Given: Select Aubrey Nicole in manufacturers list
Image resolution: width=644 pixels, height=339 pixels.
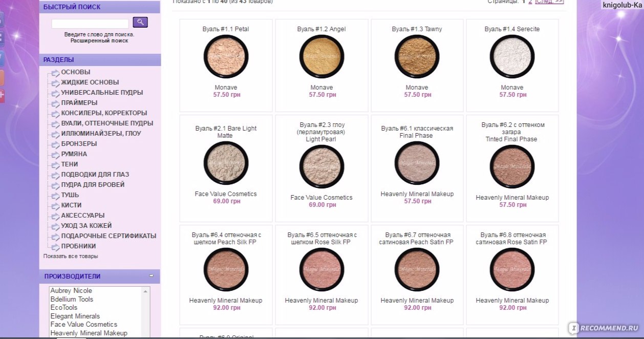Looking at the screenshot, I should 71,290.
